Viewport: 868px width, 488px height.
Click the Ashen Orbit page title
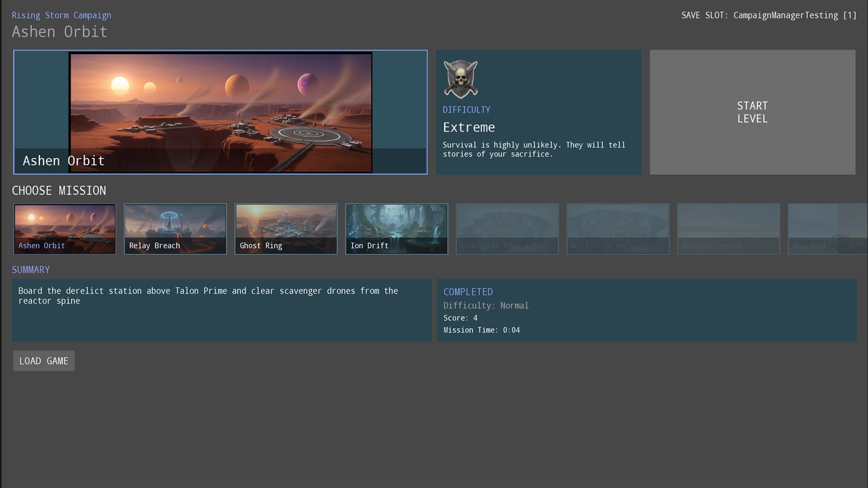point(60,32)
